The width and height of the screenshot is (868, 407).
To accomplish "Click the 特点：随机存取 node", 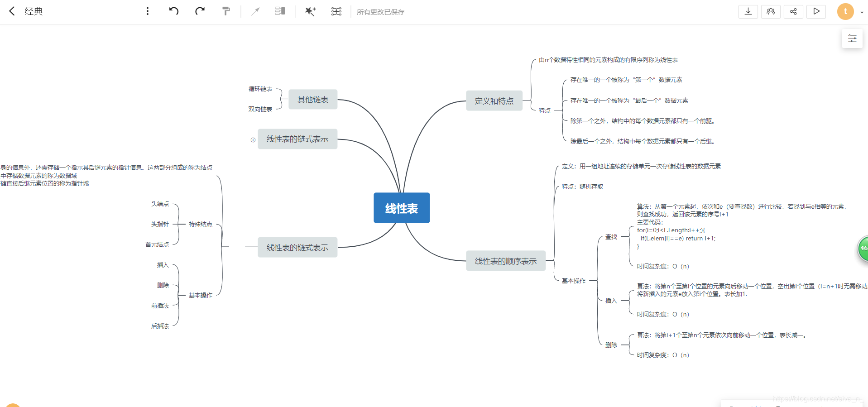I will tap(582, 187).
